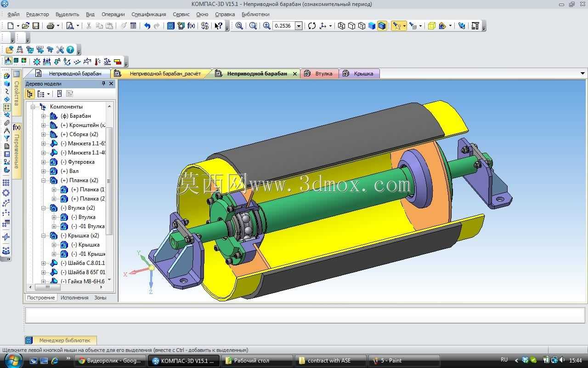Image resolution: width=588 pixels, height=368 pixels.
Task: Open the model tree list view dropdown
Action: click(x=48, y=94)
